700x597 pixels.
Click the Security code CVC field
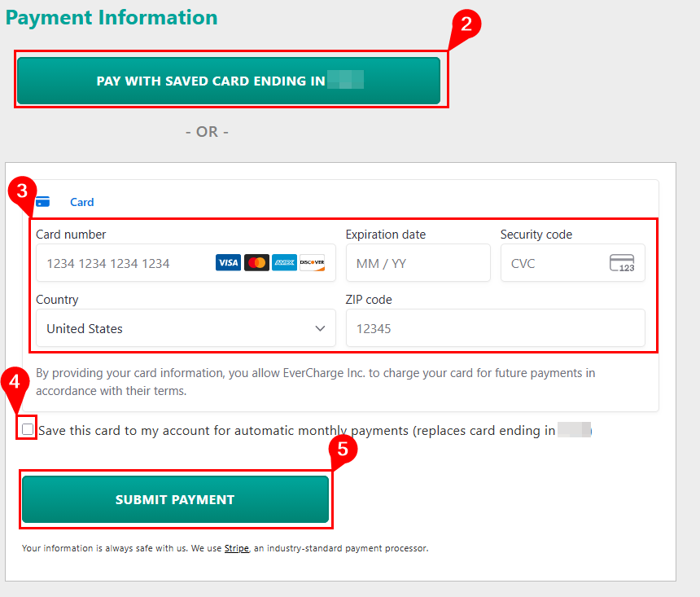pos(553,263)
